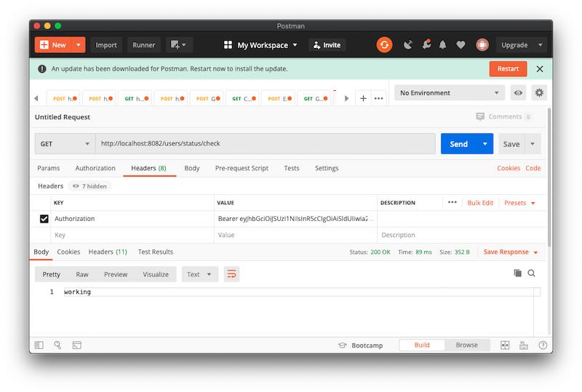Toggle sidebar icon in status bar
The height and width of the screenshot is (392, 582).
[39, 345]
